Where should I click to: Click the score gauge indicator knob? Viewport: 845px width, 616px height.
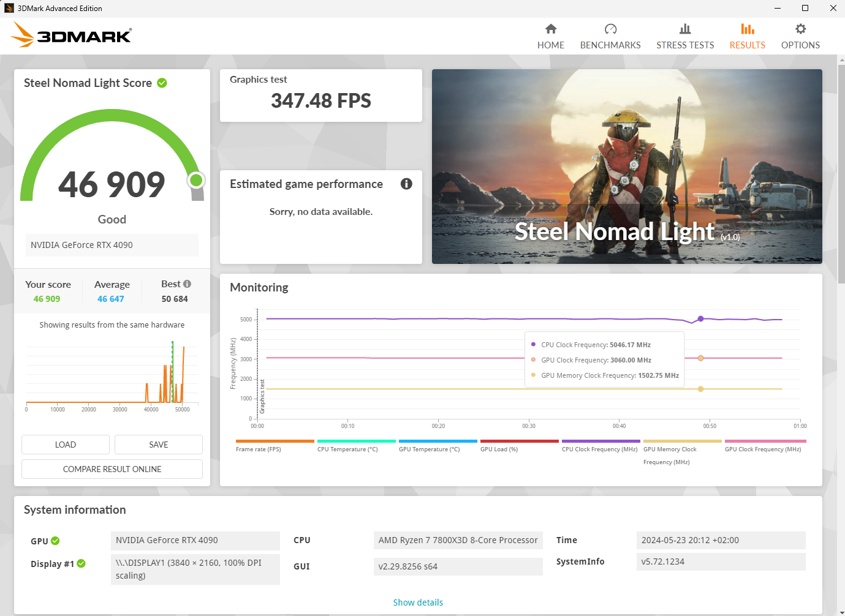click(196, 180)
